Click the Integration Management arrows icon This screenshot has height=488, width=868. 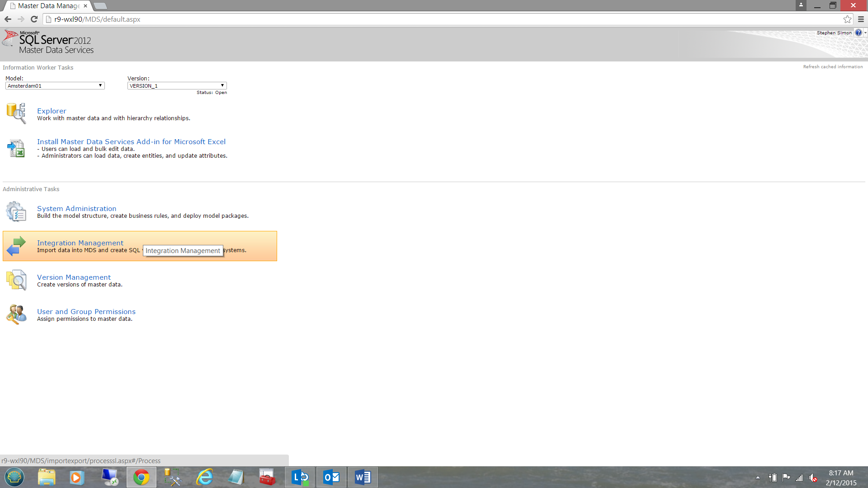point(16,246)
